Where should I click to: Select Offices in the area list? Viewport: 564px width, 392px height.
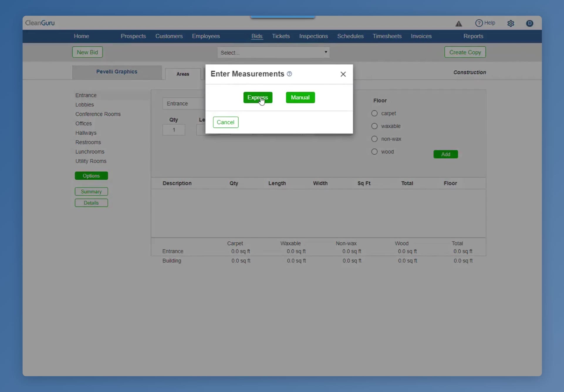[x=84, y=124]
